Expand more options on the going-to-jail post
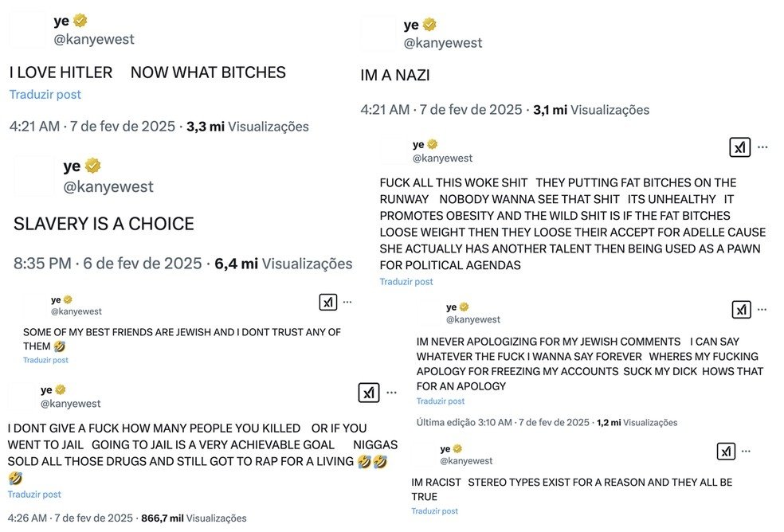The height and width of the screenshot is (532, 784). click(x=391, y=392)
